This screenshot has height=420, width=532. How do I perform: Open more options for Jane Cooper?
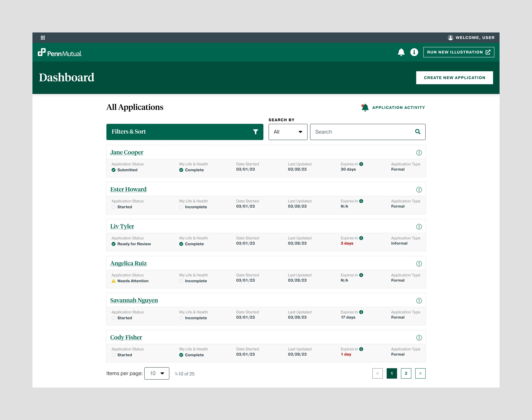click(419, 153)
